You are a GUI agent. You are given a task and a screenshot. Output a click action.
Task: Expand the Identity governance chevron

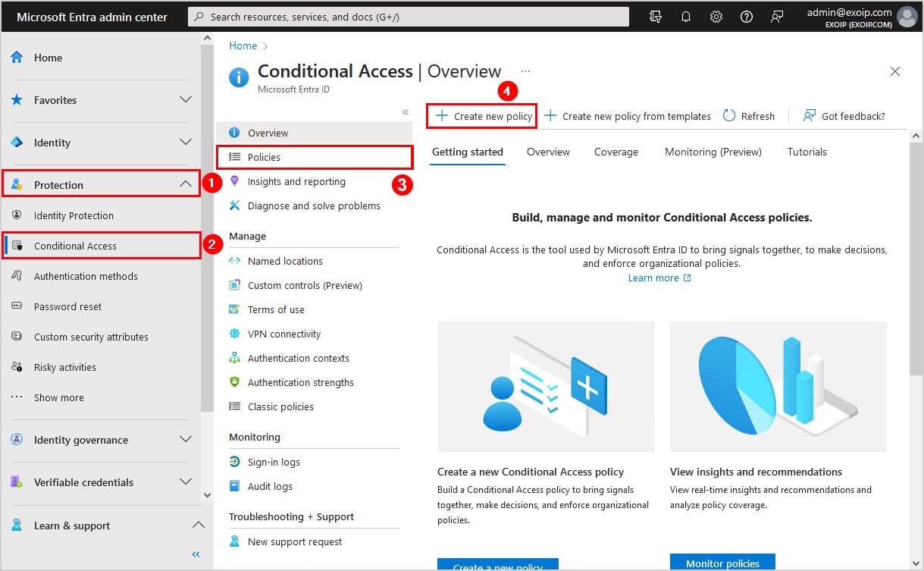tap(186, 440)
